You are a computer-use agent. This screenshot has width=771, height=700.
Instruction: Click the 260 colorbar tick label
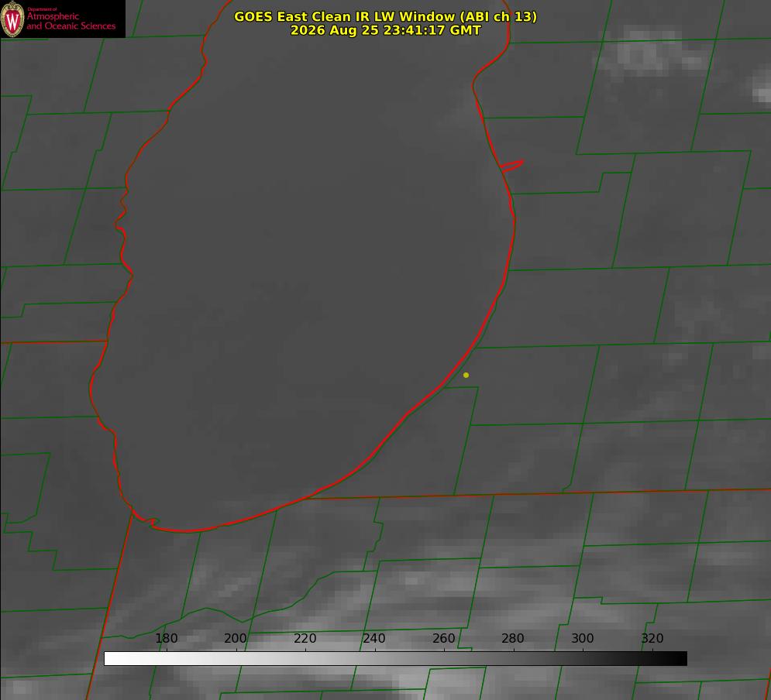click(x=443, y=638)
